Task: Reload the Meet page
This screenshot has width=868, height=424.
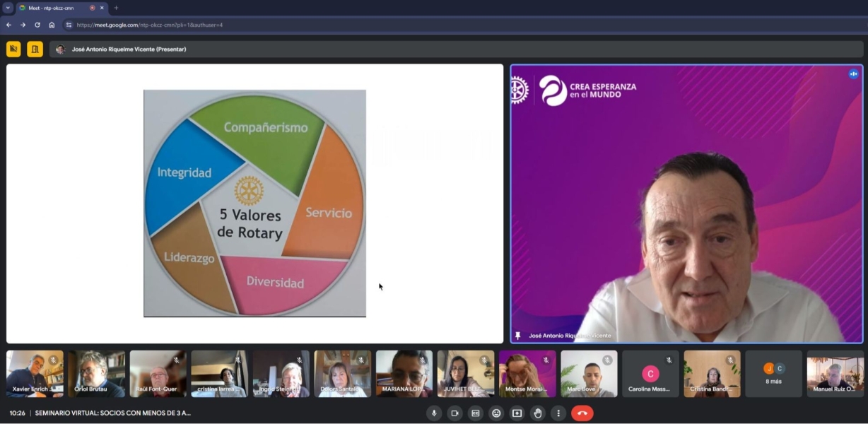Action: 37,25
